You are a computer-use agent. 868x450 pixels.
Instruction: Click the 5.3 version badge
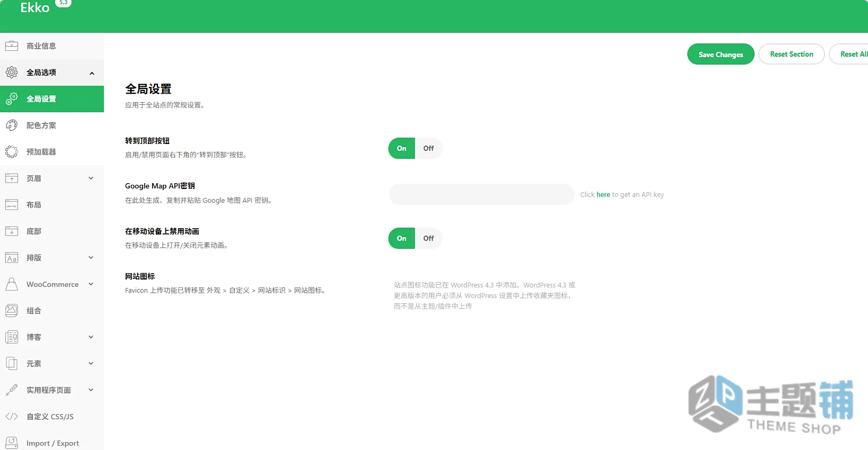click(x=63, y=3)
